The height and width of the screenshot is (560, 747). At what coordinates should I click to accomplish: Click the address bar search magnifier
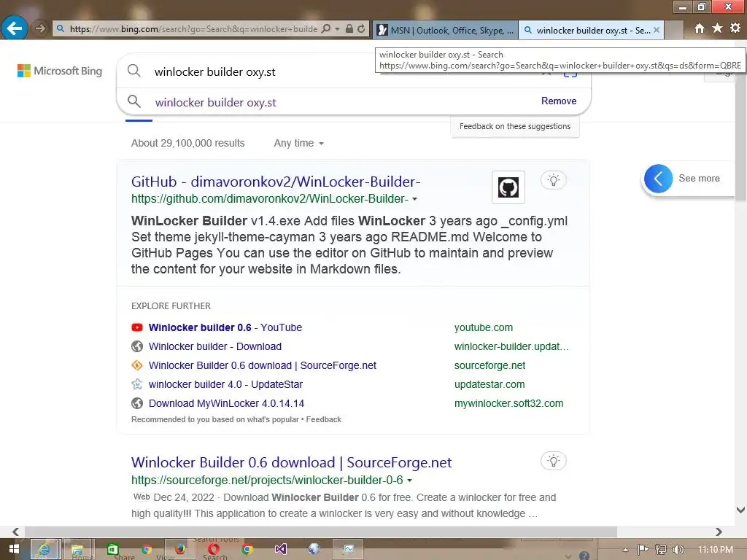(326, 28)
